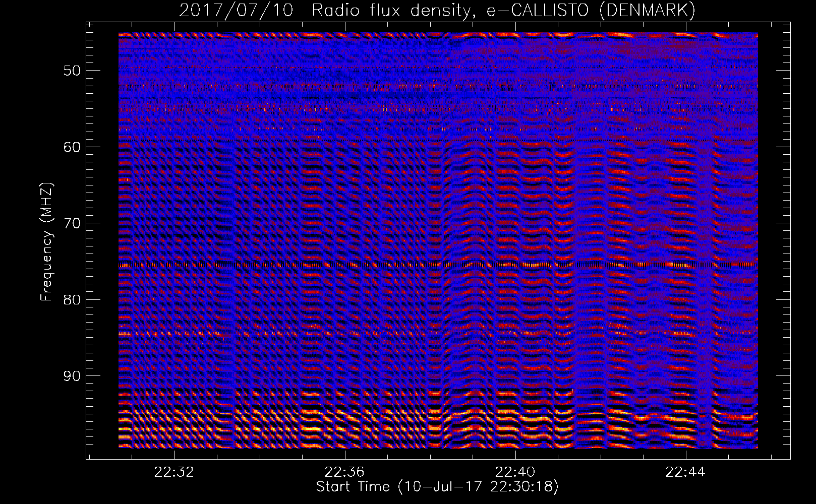The height and width of the screenshot is (504, 816).
Task: Click the bright horizontal line near 75 MHz
Action: tap(438, 265)
